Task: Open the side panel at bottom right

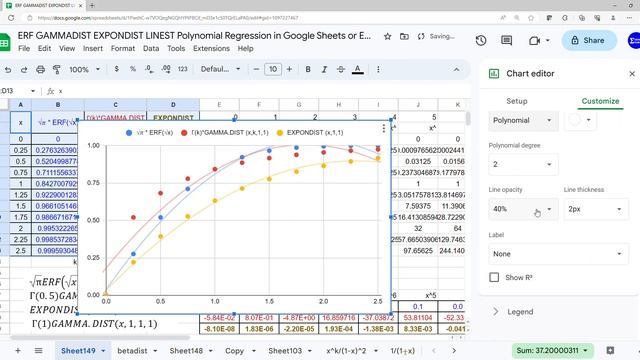Action: tap(610, 351)
